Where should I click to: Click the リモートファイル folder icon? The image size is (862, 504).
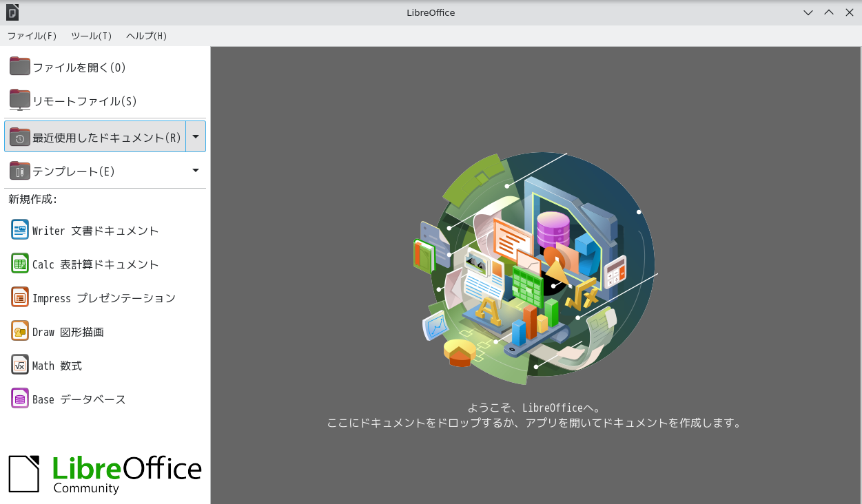[20, 101]
